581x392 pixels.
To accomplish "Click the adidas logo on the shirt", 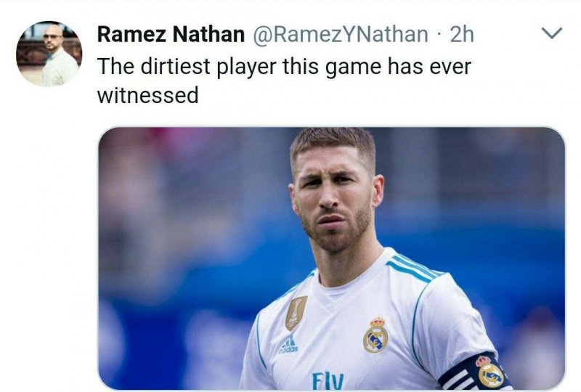I will coord(288,345).
